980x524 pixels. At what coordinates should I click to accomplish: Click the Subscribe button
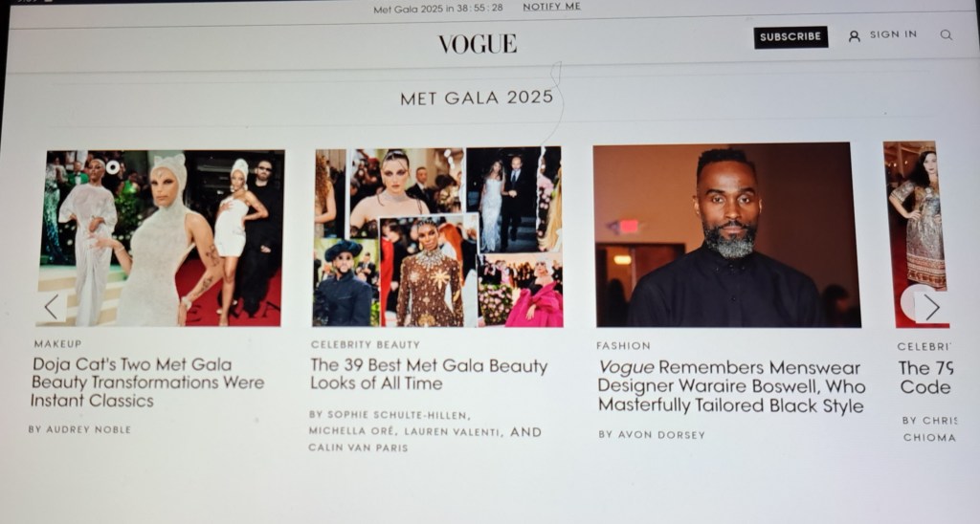coord(791,37)
